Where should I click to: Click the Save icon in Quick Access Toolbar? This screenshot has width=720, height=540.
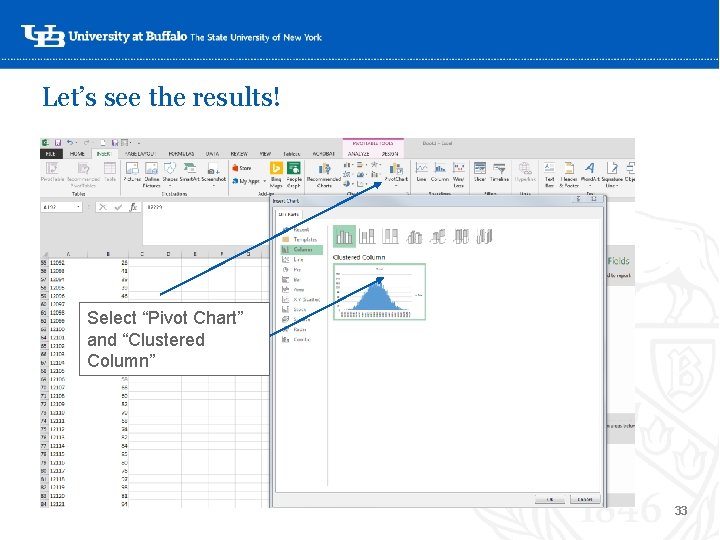58,143
